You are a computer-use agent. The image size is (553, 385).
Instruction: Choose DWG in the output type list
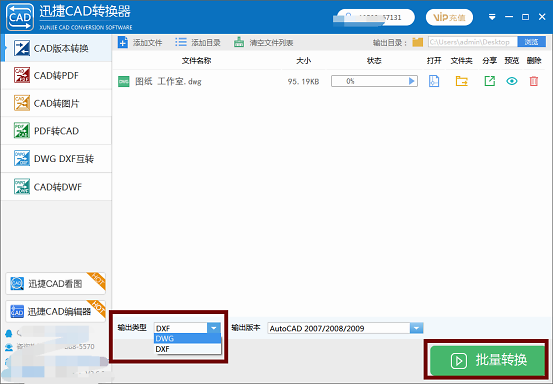click(187, 338)
